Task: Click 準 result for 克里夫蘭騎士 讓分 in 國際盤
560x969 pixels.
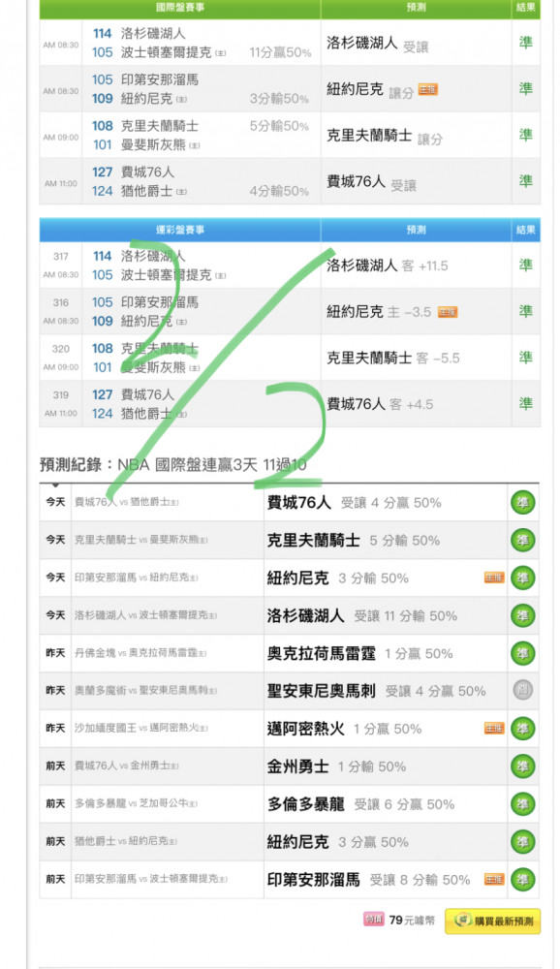Action: pos(525,135)
